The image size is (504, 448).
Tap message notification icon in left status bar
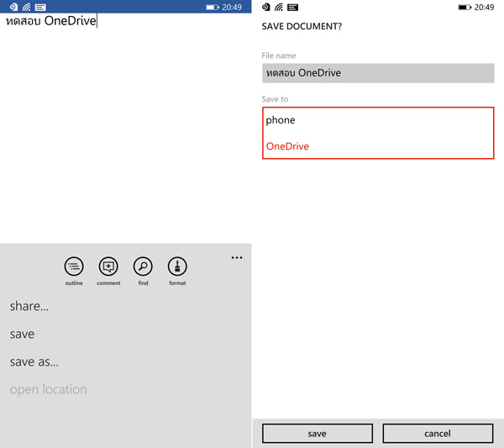click(x=40, y=7)
